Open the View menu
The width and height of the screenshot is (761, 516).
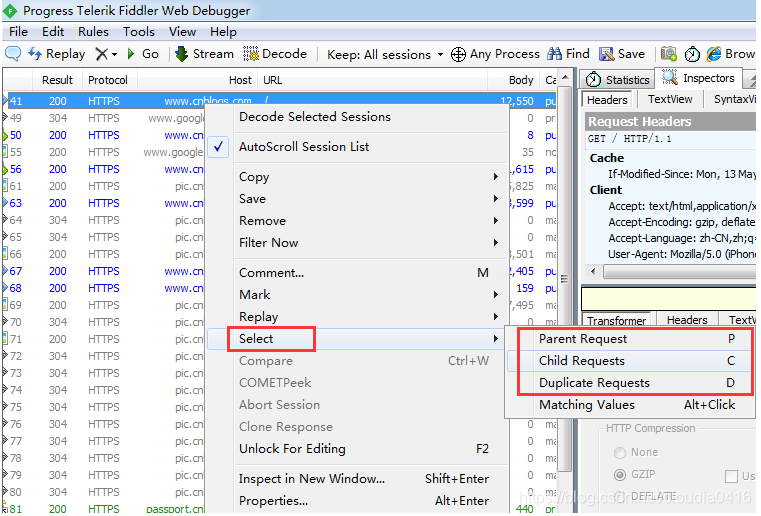click(182, 32)
